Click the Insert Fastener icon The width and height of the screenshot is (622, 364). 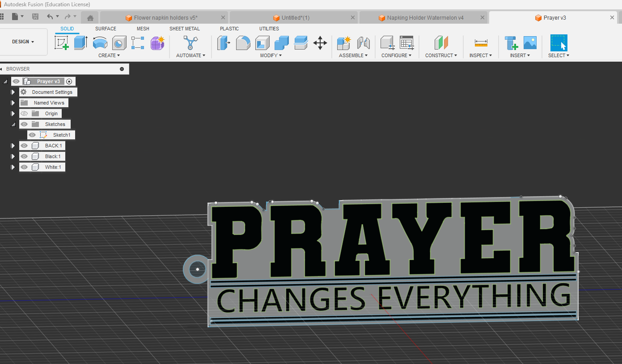tap(511, 43)
